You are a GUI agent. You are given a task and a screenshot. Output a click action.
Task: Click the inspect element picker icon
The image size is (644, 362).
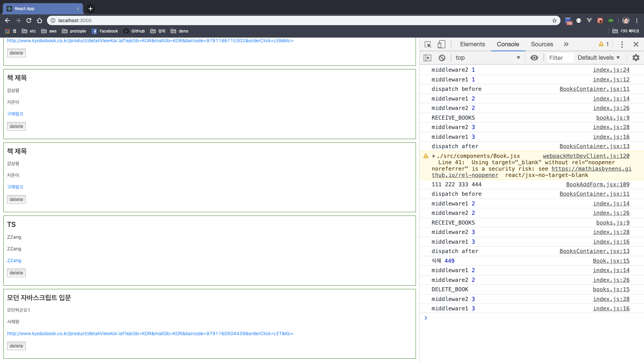[428, 44]
